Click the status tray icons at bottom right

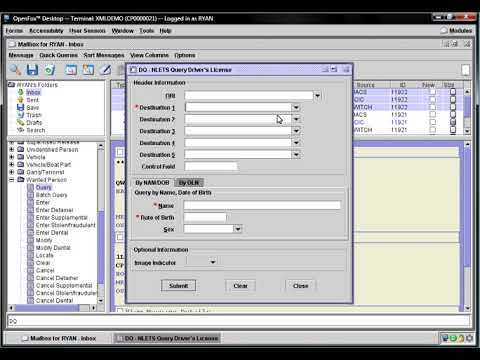tap(457, 338)
